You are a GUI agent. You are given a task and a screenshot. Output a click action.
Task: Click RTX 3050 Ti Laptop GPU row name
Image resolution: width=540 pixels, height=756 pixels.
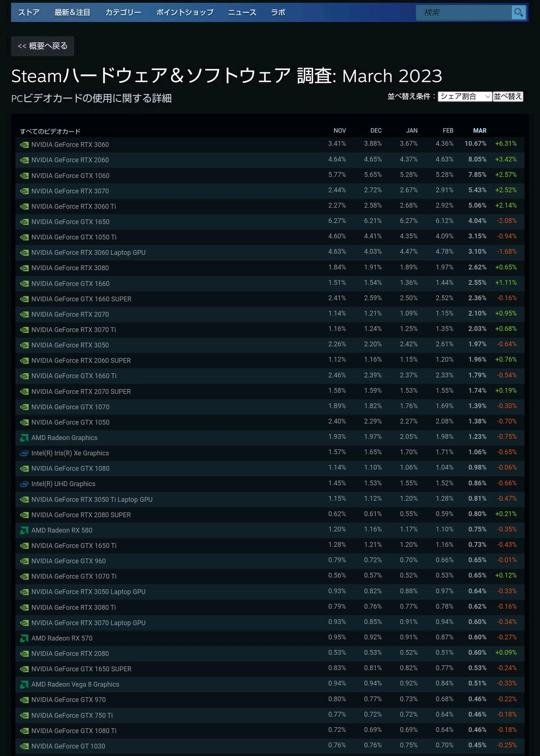coord(92,500)
